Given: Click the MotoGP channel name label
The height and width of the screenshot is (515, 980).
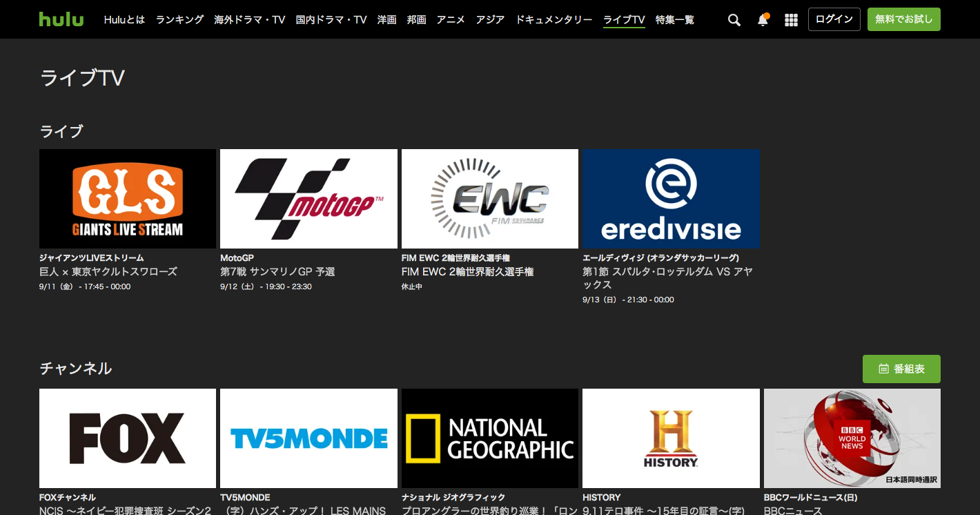Looking at the screenshot, I should coord(237,257).
